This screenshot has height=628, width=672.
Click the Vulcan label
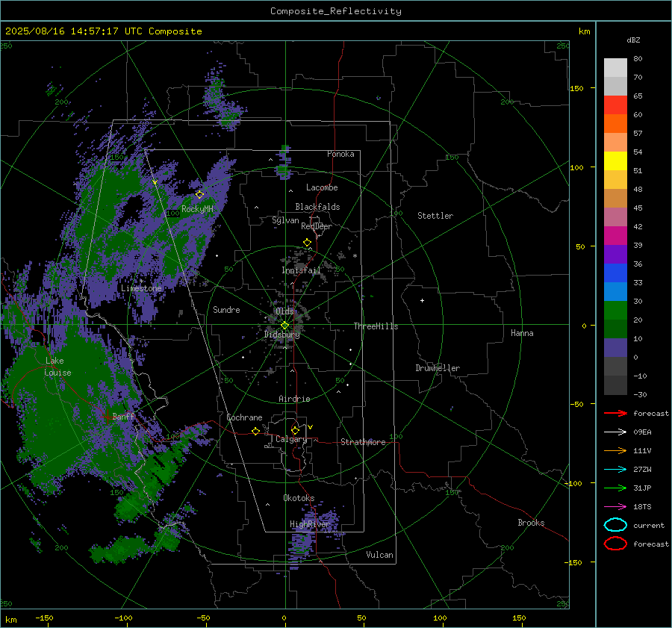point(379,555)
